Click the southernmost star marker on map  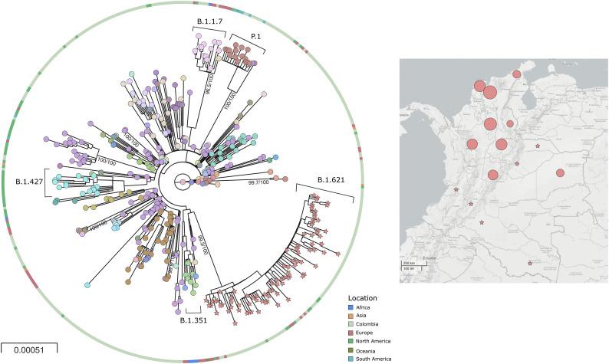coord(530,264)
